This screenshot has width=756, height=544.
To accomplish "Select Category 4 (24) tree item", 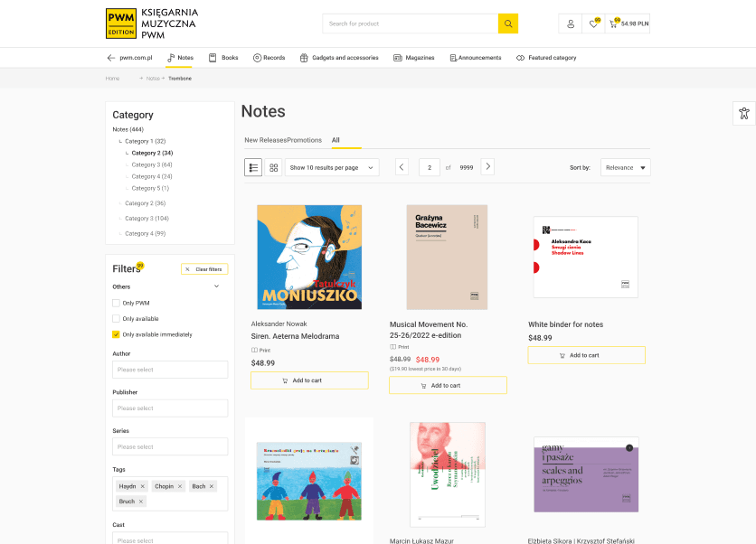I will click(x=152, y=176).
